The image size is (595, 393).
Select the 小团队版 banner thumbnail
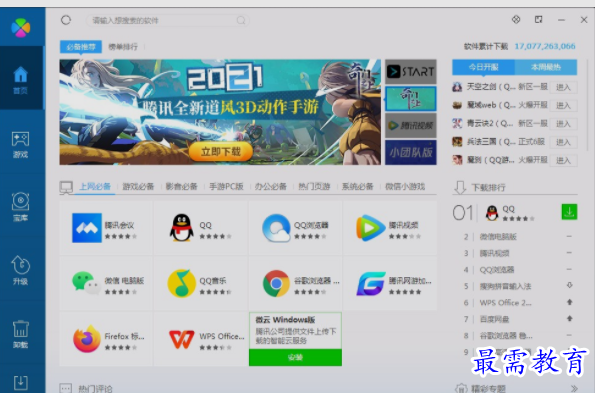point(411,152)
